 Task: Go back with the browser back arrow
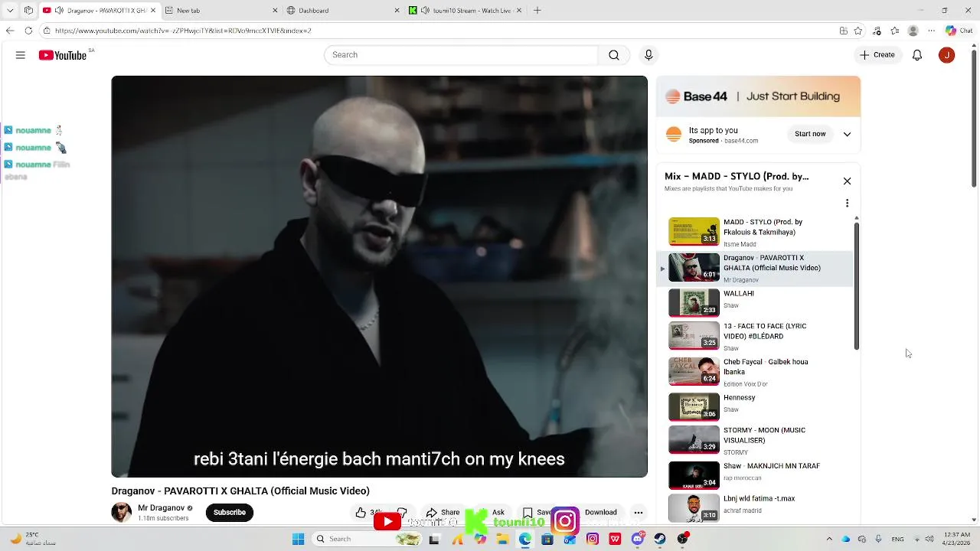(x=10, y=31)
